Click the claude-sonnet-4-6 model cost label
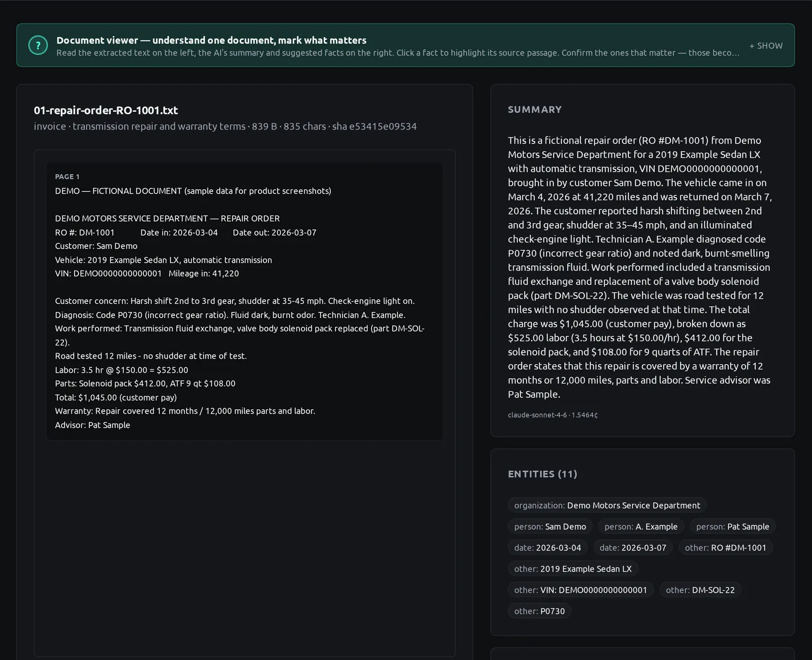This screenshot has height=660, width=812. pyautogui.click(x=553, y=415)
